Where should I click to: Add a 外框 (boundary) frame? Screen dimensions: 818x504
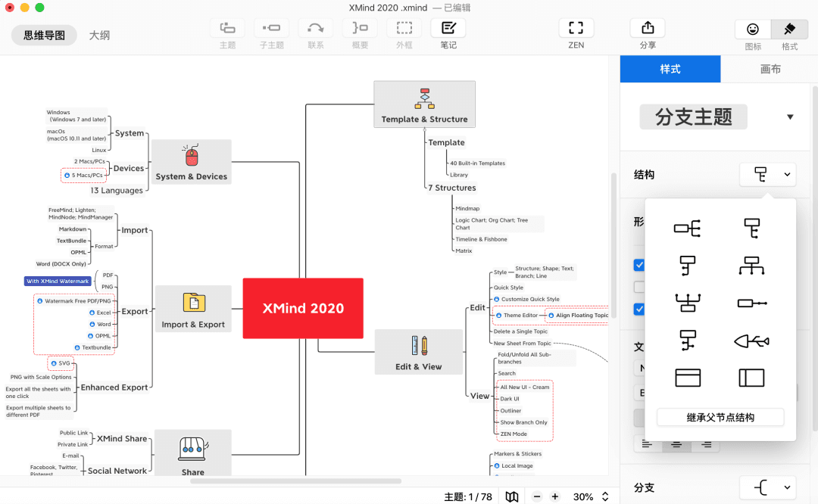coord(404,28)
